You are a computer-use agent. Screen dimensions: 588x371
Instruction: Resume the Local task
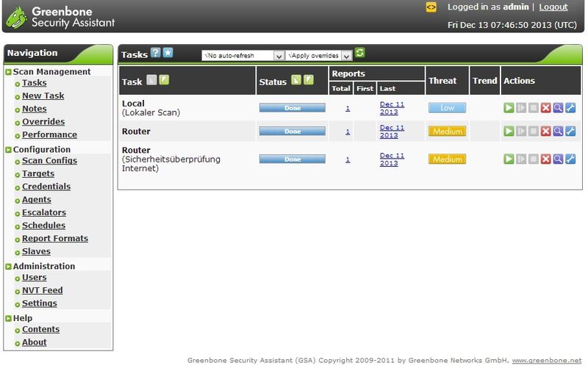click(521, 108)
